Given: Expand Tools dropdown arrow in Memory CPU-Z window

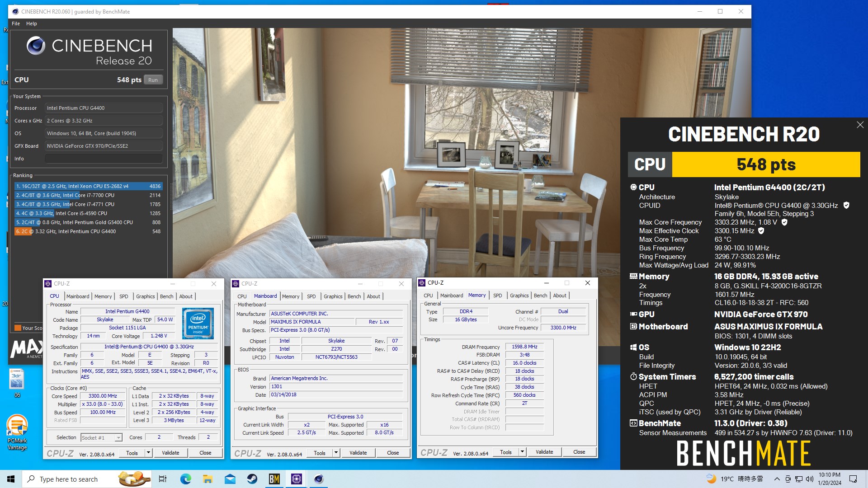Looking at the screenshot, I should coord(522,452).
